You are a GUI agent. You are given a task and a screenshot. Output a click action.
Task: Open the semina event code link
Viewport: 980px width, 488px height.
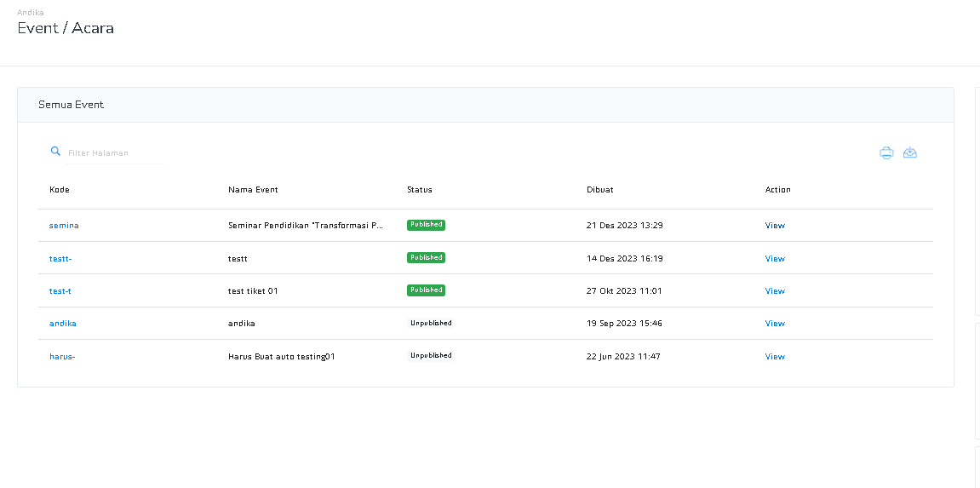(64, 226)
